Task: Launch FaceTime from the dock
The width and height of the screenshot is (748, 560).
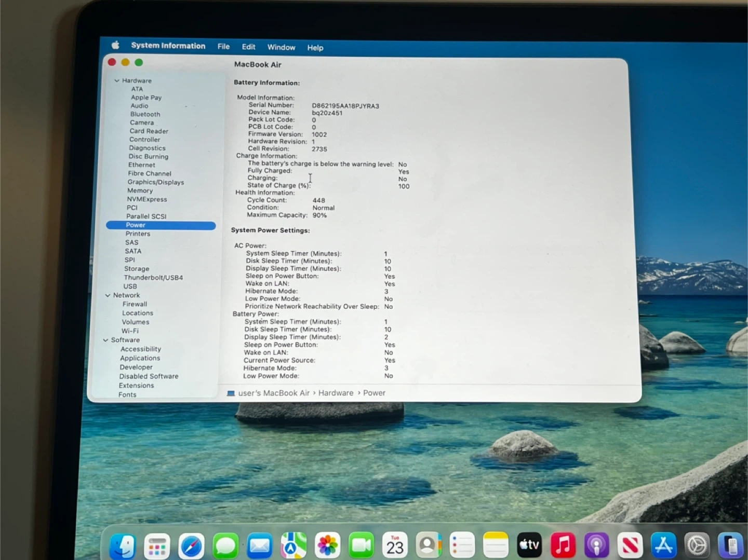Action: pos(361,546)
